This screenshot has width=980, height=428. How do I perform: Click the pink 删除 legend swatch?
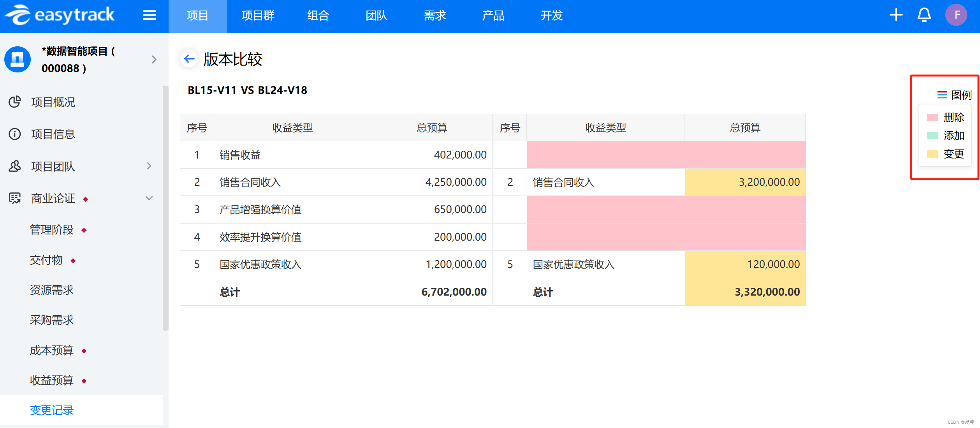[x=932, y=117]
